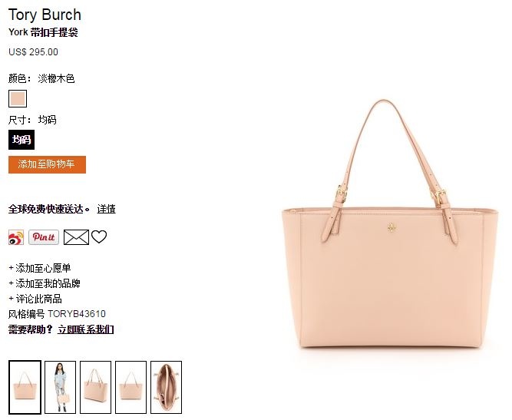Click 添加至我的品牌 link
The image size is (512, 420).
[45, 283]
